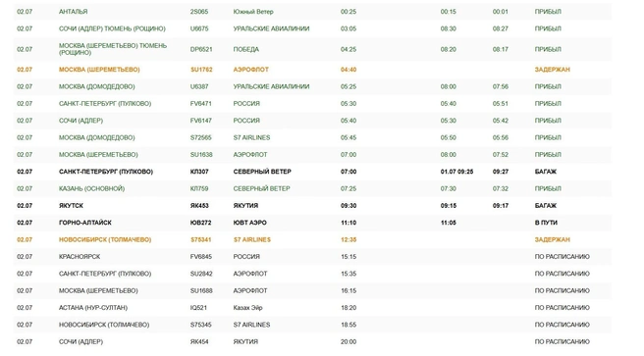Viewport: 644px width, 356px height.
Task: Click scheduled time 03:05
Action: tap(349, 28)
